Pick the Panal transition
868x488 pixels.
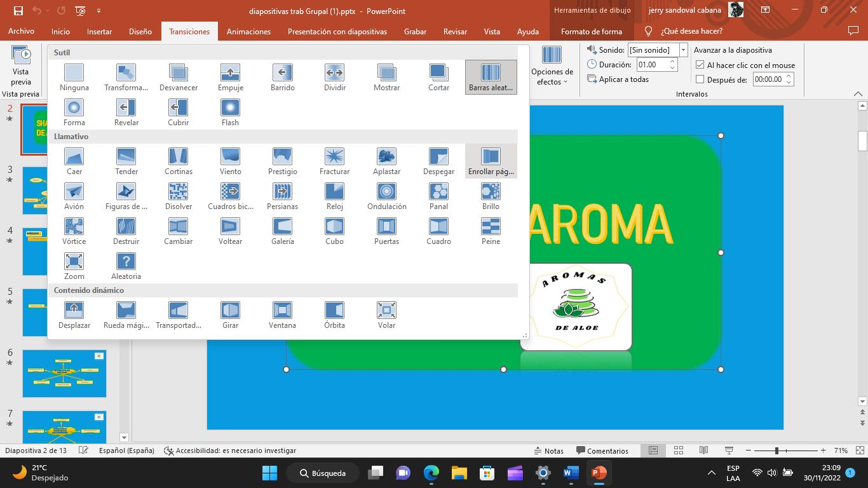point(439,196)
